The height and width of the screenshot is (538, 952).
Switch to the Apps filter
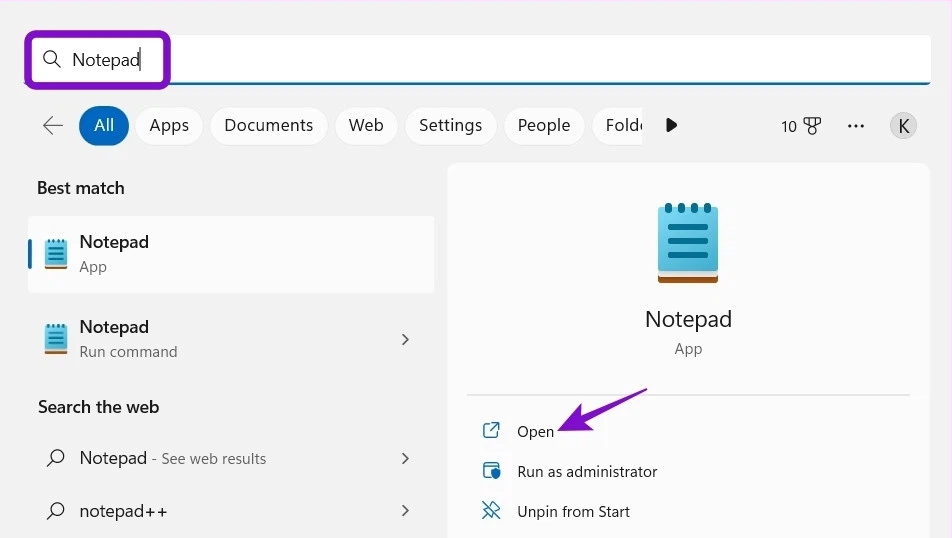169,126
